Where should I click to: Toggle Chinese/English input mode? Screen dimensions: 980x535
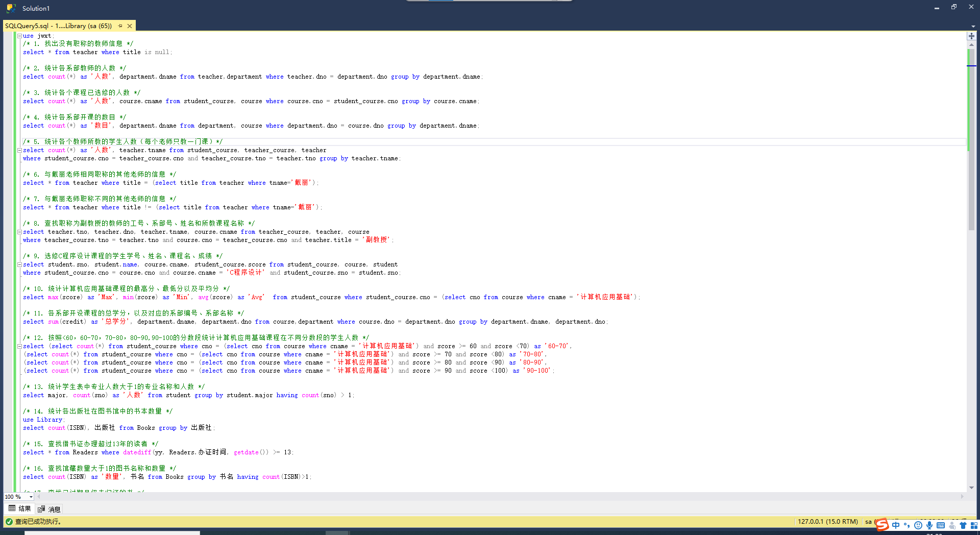click(x=896, y=525)
